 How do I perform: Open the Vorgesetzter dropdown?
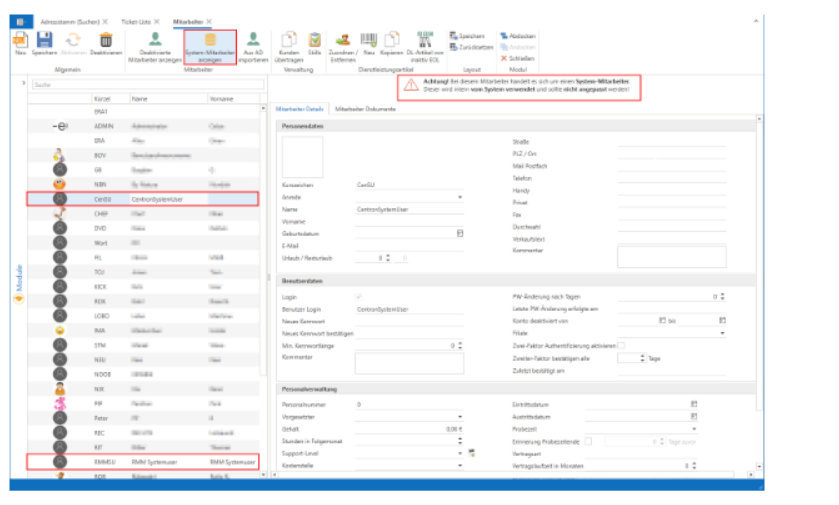pos(460,415)
